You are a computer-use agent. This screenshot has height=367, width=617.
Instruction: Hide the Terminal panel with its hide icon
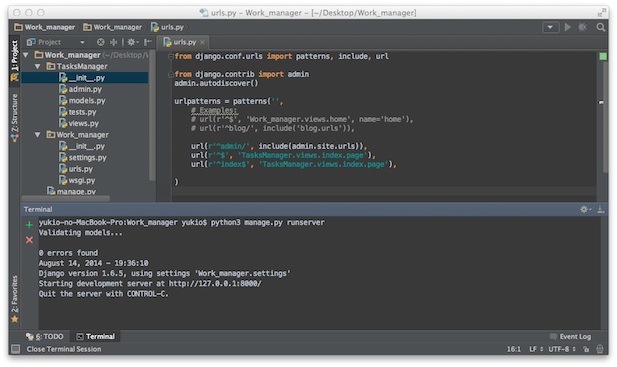[600, 209]
